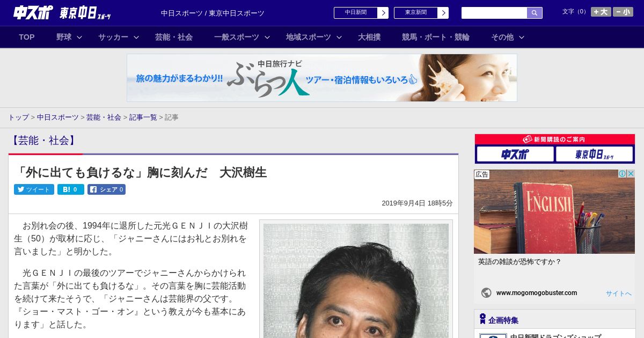Follow the 芸能・社会 breadcrumb link
644x338 pixels.
[104, 117]
